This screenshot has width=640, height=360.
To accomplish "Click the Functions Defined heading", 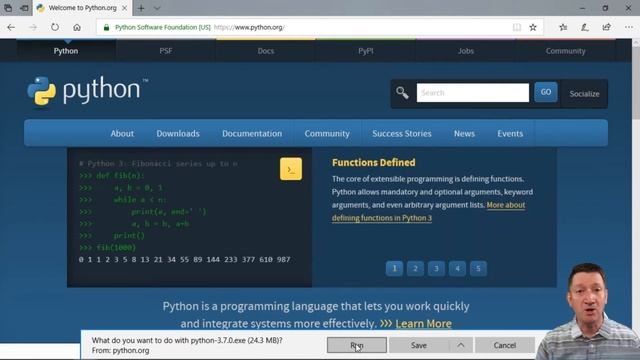I will pyautogui.click(x=373, y=162).
